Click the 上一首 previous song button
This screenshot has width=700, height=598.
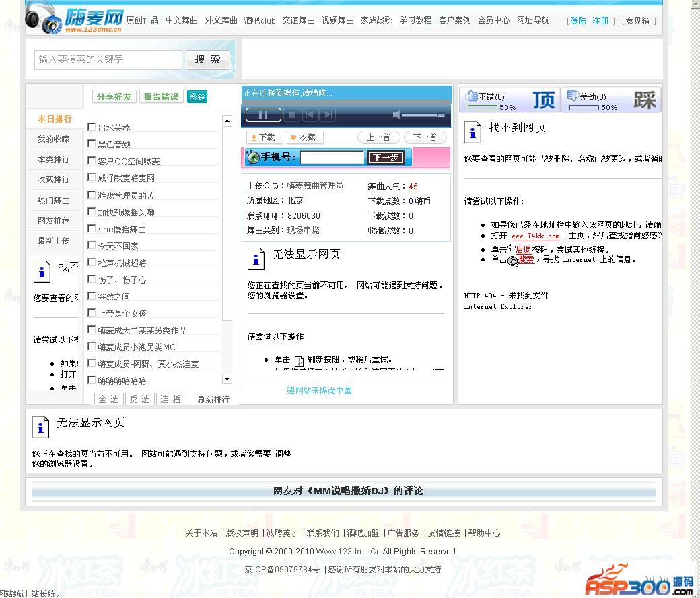pyautogui.click(x=378, y=137)
